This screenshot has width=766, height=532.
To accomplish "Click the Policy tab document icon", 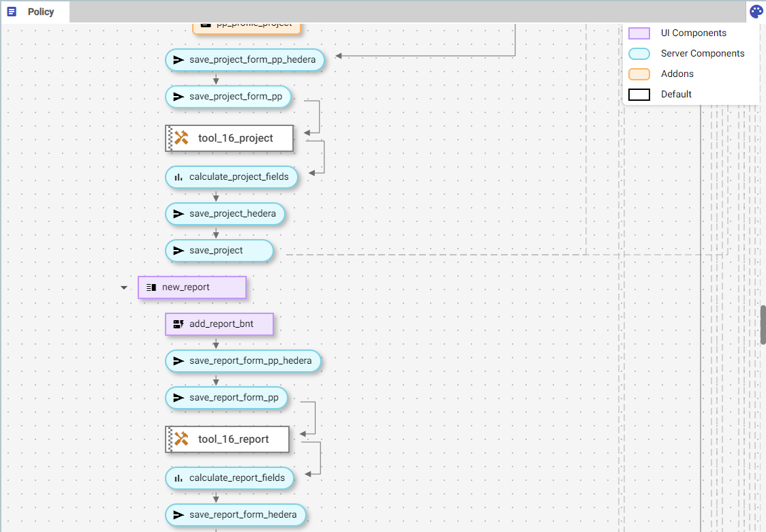I will [x=12, y=12].
